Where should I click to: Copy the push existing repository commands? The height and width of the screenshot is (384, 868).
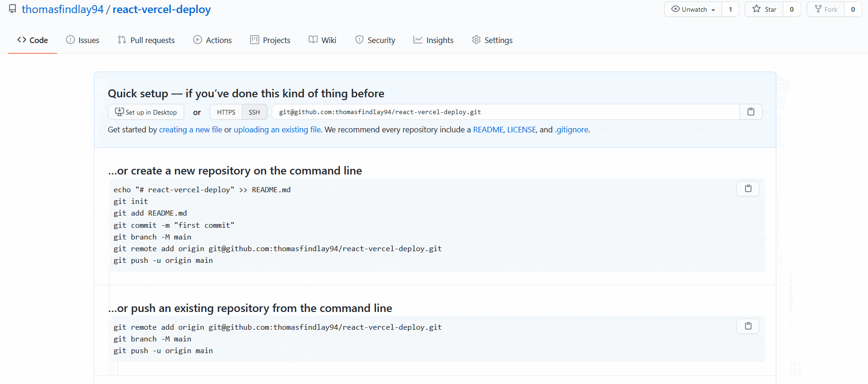tap(748, 326)
